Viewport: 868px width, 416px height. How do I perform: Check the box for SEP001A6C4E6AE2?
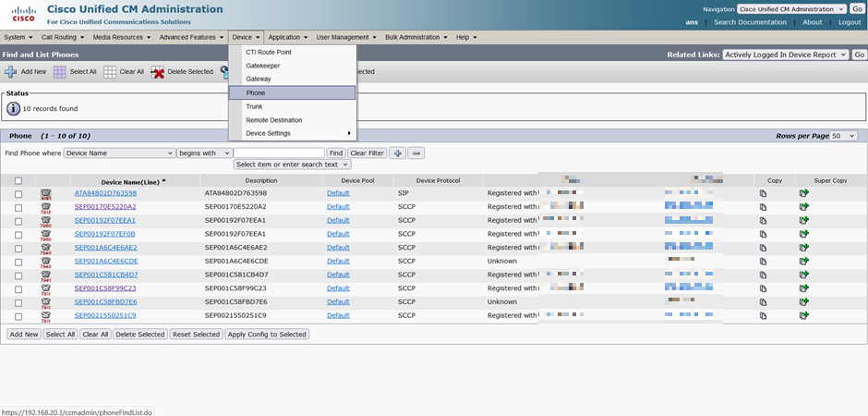tap(18, 248)
